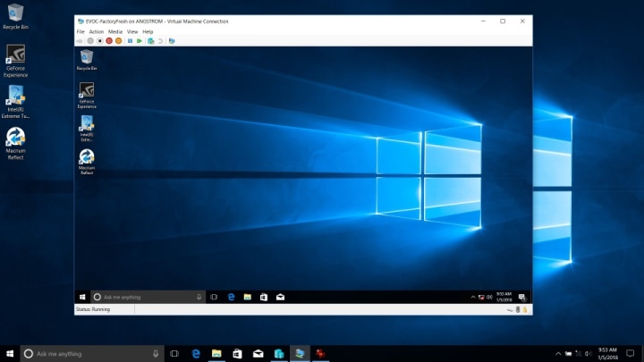Click the mouse status icon in status bar
The height and width of the screenshot is (362, 644).
518,310
